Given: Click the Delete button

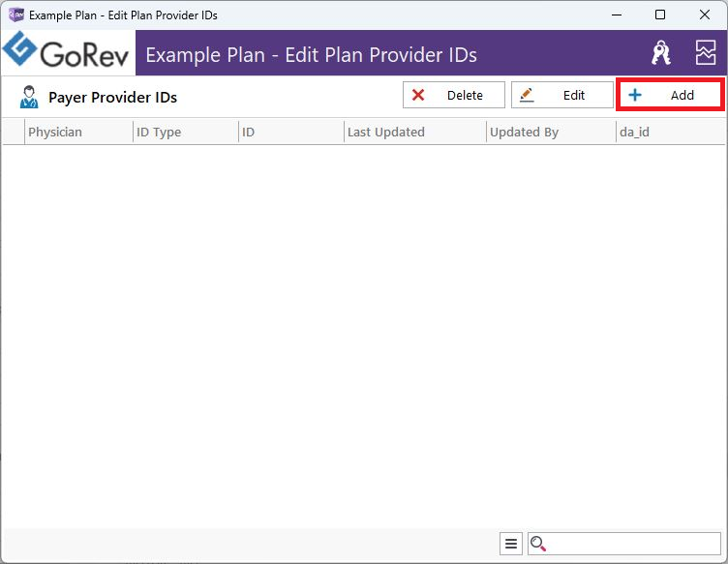Looking at the screenshot, I should pos(454,95).
